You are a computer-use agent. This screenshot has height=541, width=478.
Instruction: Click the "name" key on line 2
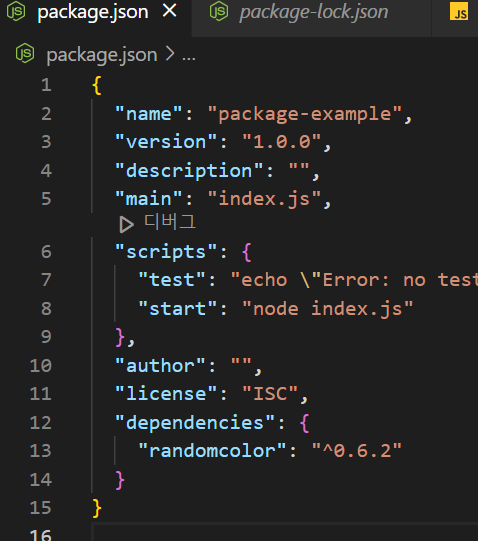point(148,114)
